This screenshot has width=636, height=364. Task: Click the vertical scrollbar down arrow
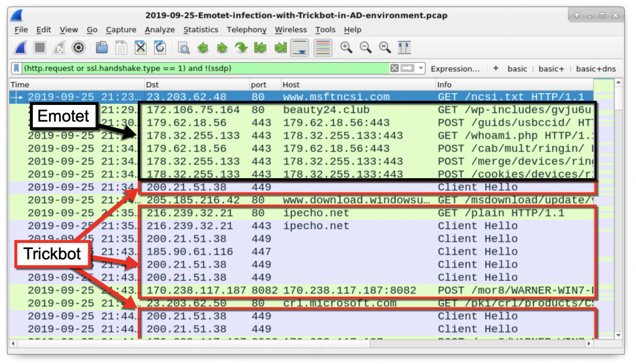point(618,335)
